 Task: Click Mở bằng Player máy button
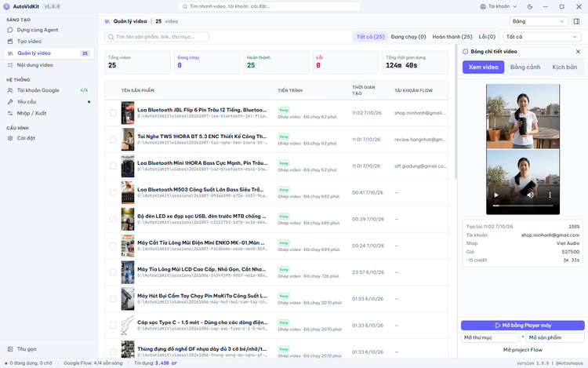(x=522, y=325)
